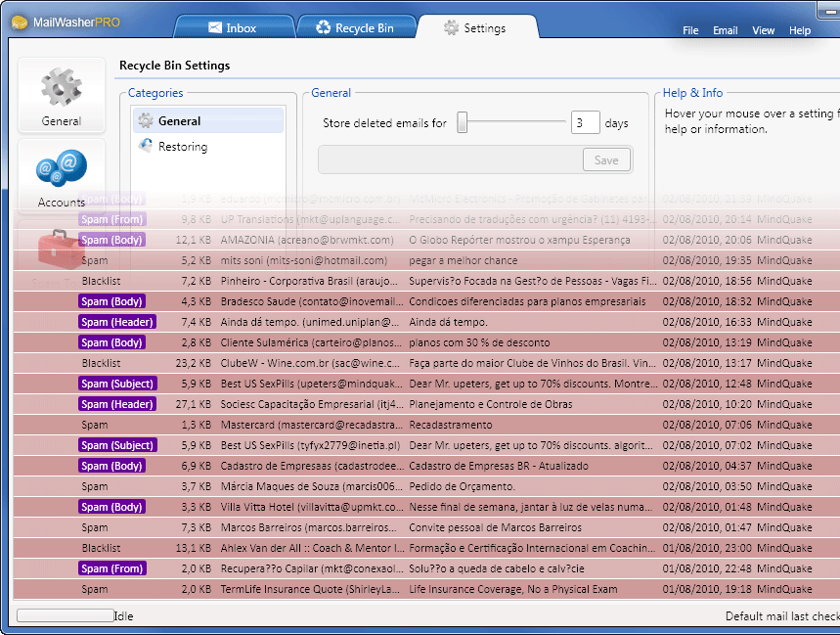Click Blacklist label on ClubeW Wine.com.br row
The height and width of the screenshot is (635, 840).
point(102,363)
